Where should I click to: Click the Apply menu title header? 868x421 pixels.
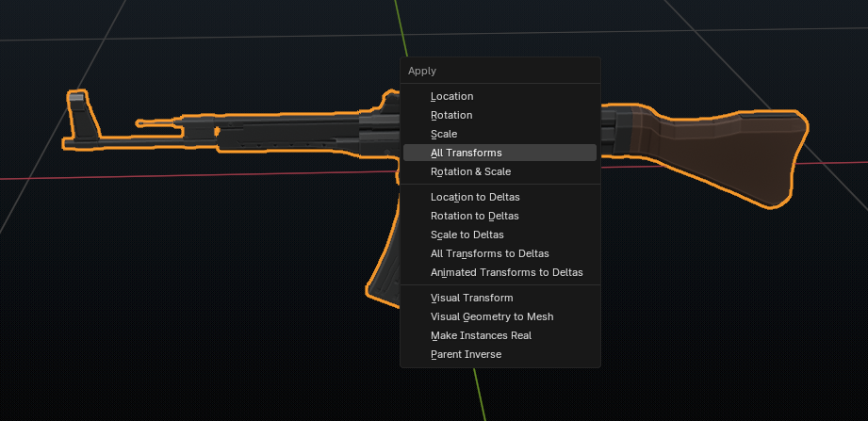pyautogui.click(x=422, y=71)
